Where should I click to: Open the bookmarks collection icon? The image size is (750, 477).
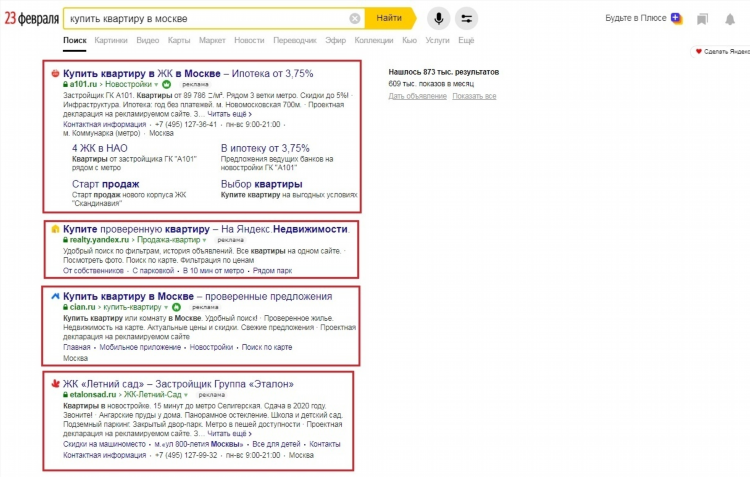click(x=702, y=19)
